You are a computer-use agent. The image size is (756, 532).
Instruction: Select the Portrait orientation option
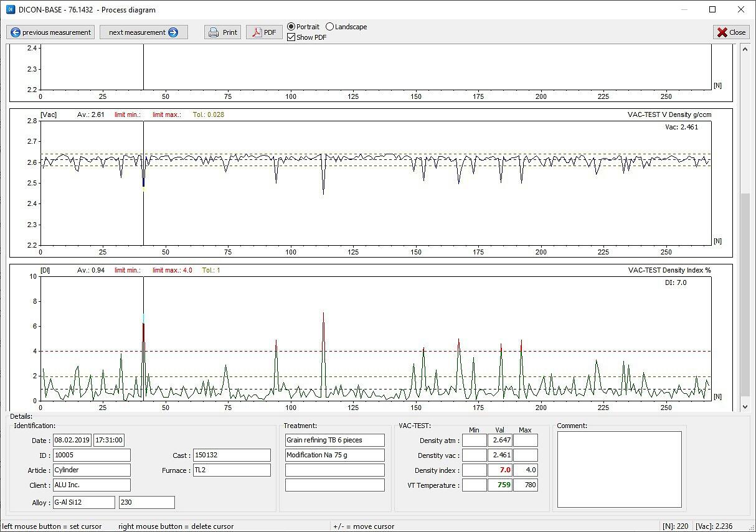[291, 27]
